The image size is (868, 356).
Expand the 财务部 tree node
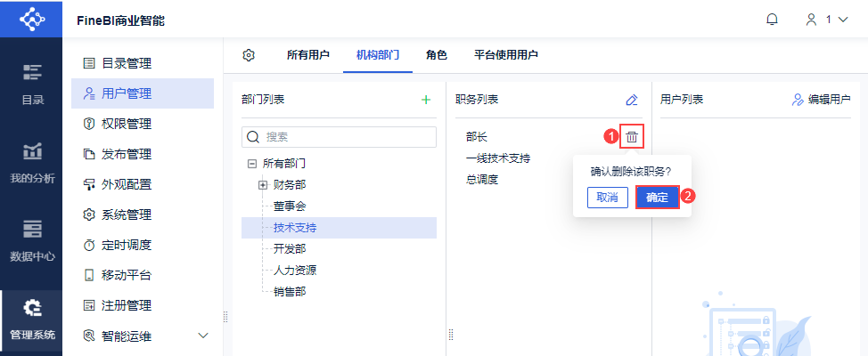tap(263, 184)
